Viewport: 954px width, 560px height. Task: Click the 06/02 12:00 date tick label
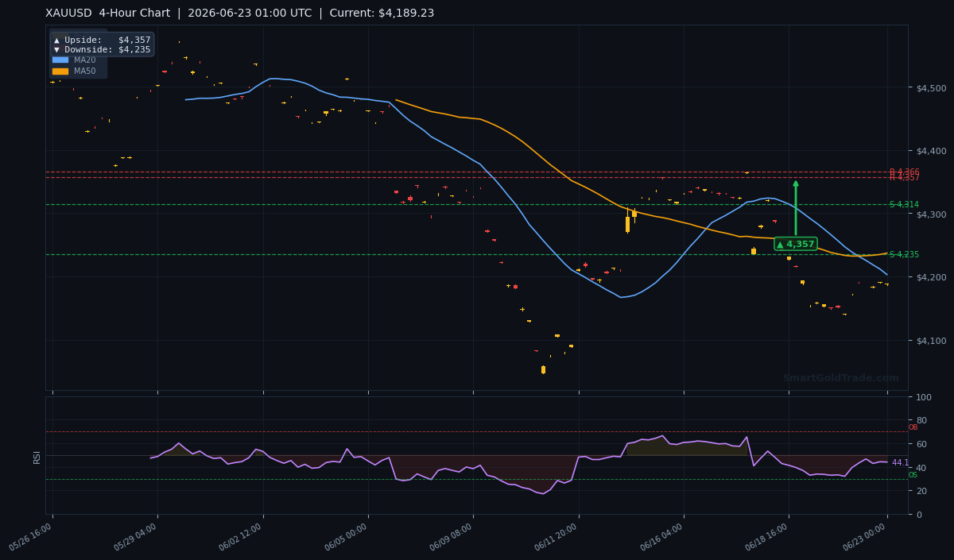[x=242, y=537]
